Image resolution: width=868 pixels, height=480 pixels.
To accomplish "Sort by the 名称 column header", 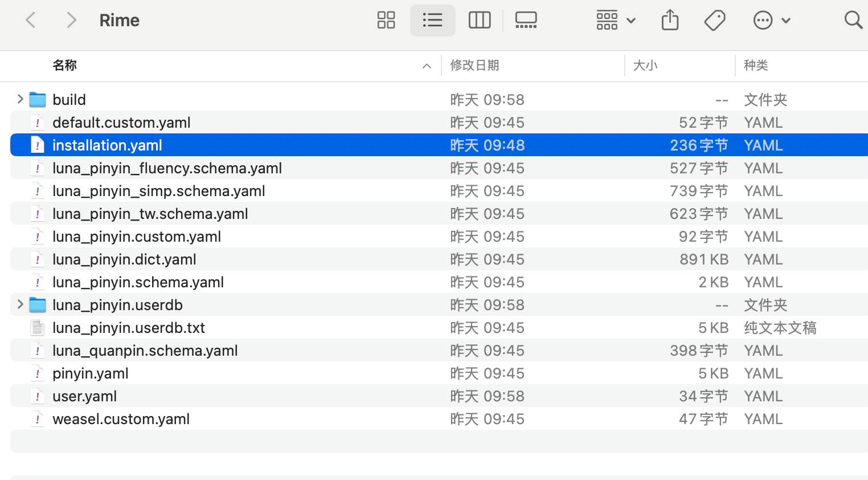I will point(64,66).
